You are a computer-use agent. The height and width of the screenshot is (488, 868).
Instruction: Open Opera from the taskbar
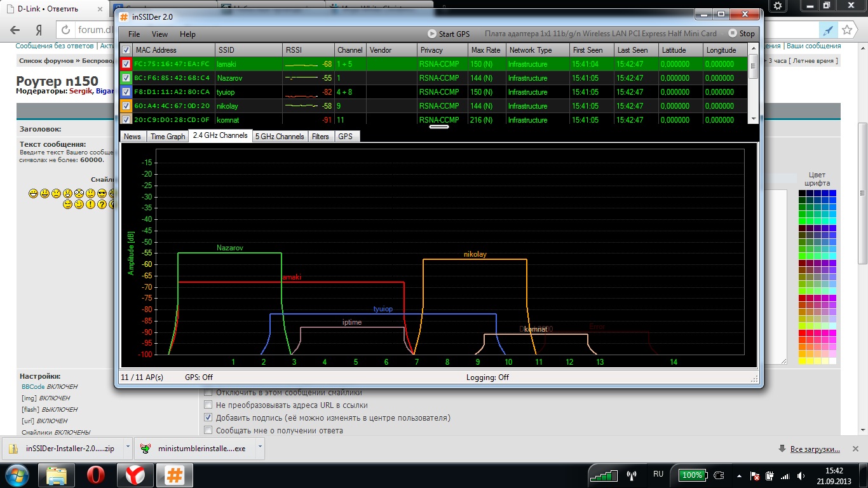(x=95, y=475)
